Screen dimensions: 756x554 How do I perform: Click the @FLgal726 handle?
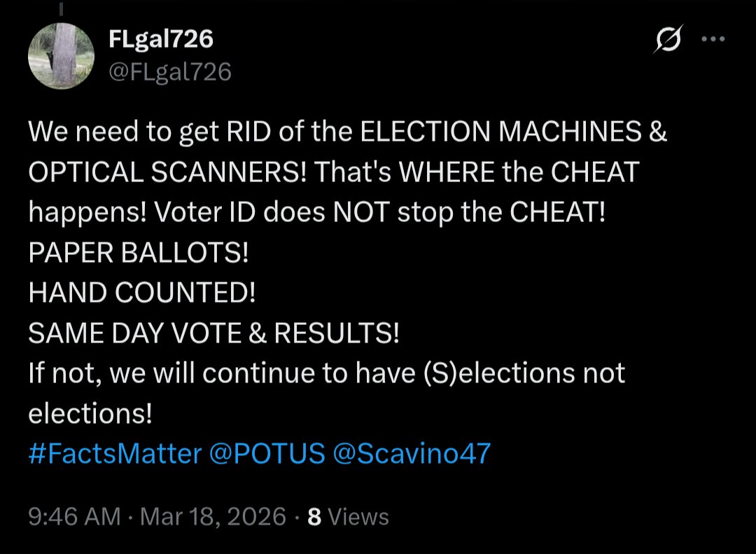(x=170, y=71)
